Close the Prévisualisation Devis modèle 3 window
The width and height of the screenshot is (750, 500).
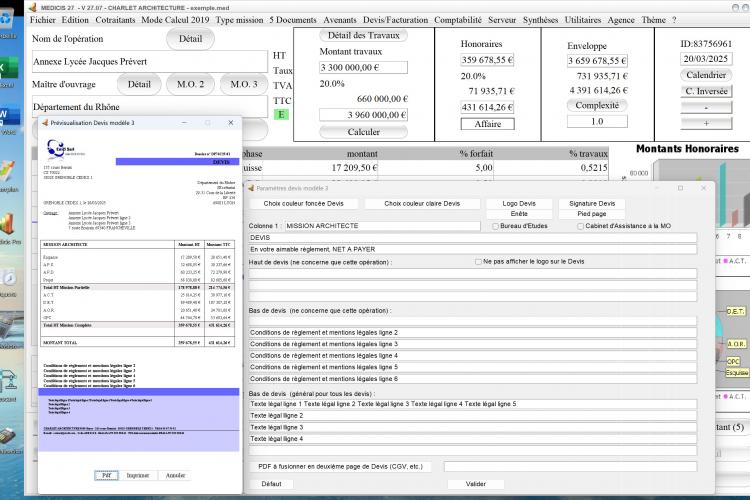click(231, 122)
